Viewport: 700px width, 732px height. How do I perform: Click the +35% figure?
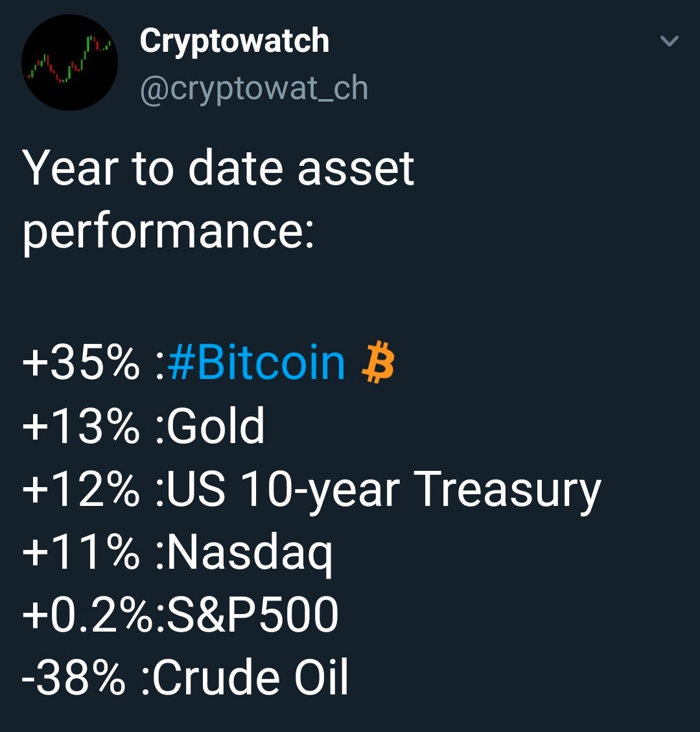click(x=81, y=363)
